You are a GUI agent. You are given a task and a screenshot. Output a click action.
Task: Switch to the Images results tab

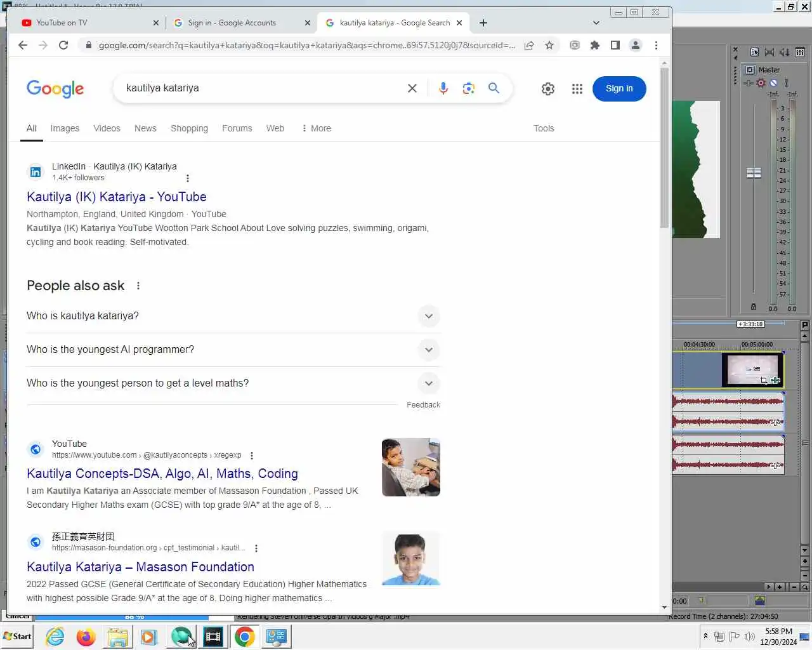point(65,128)
